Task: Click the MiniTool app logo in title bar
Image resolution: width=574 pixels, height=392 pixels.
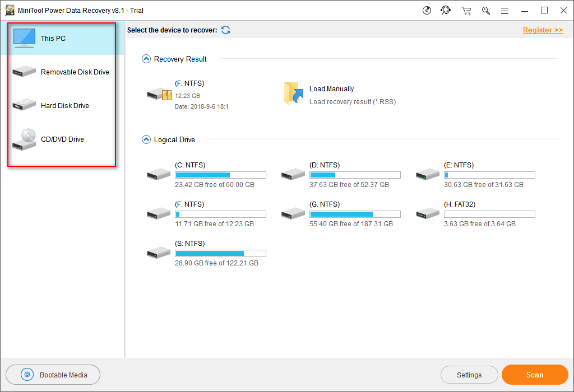Action: point(10,10)
